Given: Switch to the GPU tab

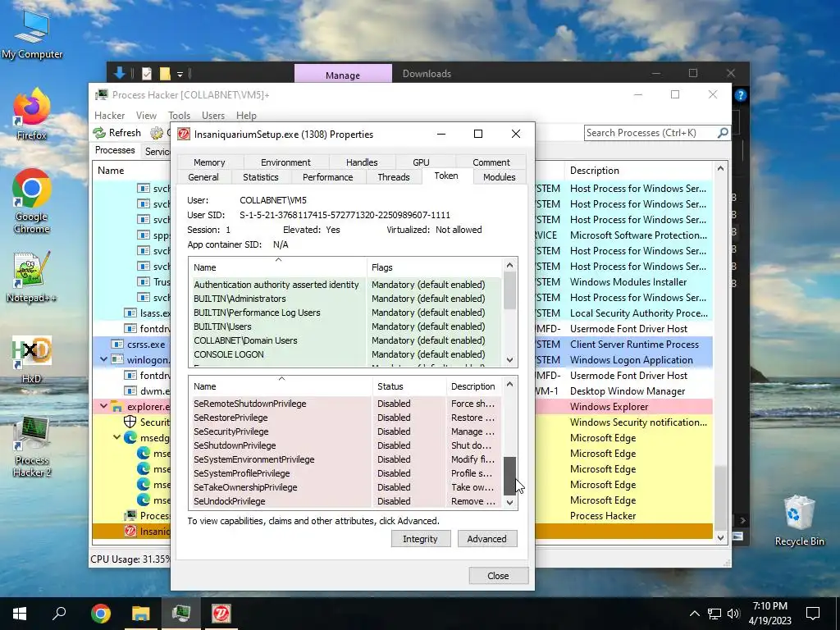Looking at the screenshot, I should 421,162.
